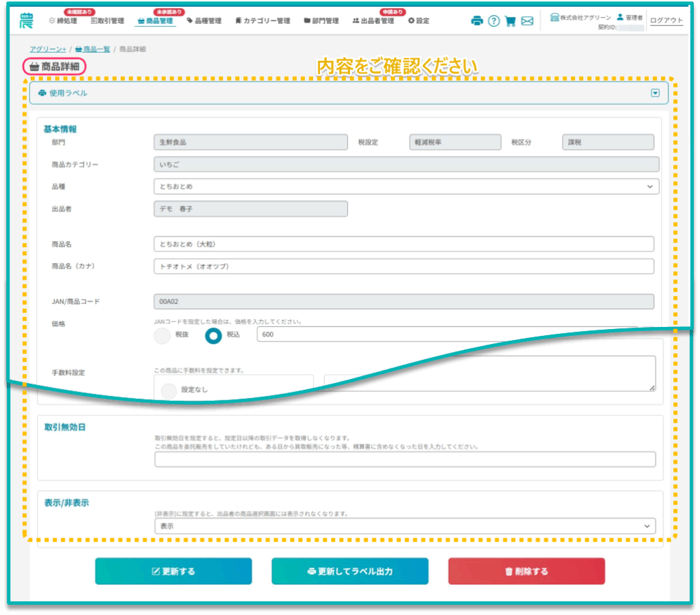Click the mail envelope icon
700x615 pixels.
click(x=527, y=21)
